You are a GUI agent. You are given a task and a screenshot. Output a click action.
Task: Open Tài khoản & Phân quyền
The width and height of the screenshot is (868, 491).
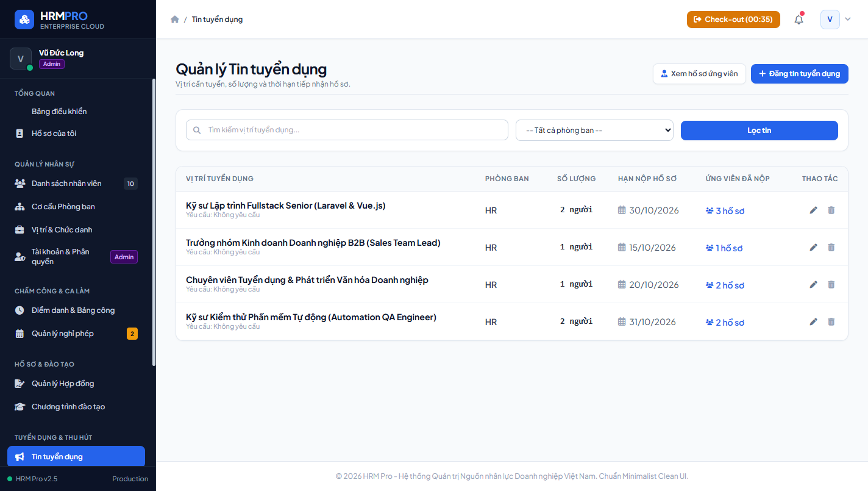(76, 257)
